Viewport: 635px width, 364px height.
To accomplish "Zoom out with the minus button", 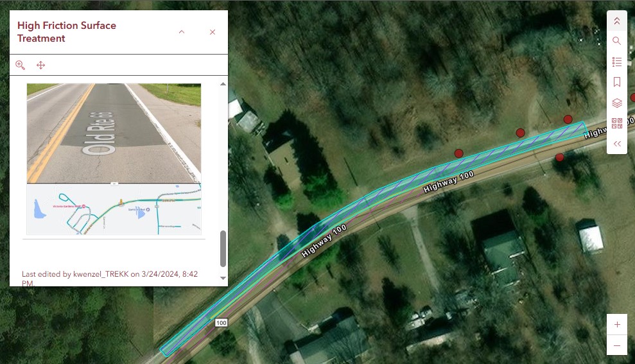I will 617,345.
